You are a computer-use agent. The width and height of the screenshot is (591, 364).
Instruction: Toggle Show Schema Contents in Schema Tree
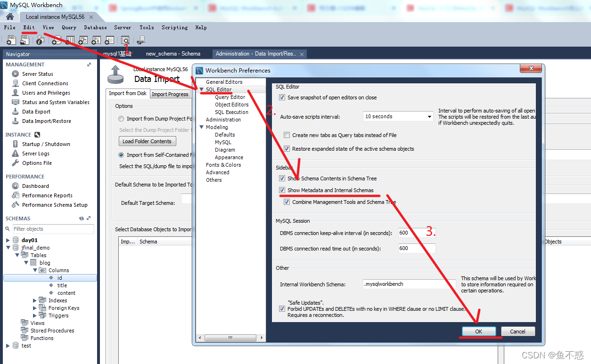pyautogui.click(x=282, y=178)
